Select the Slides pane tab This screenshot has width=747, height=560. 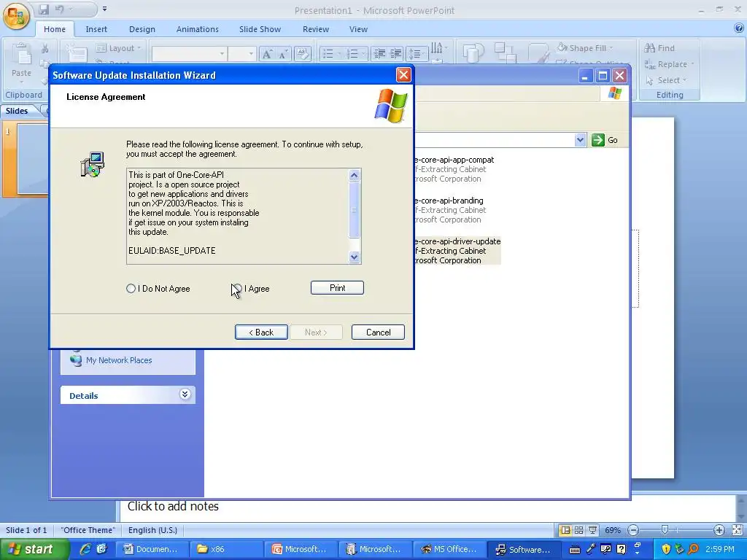(17, 111)
